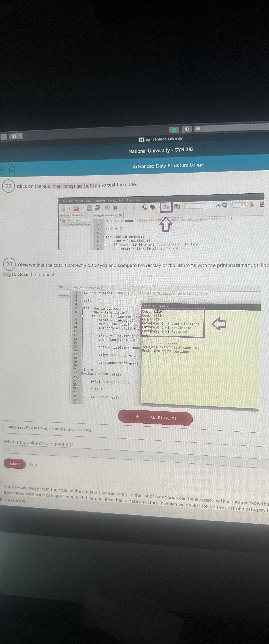This screenshot has height=644, width=269.
Task: Click the Navigate forward arrow in Geany toolbar
Action: [x=134, y=207]
